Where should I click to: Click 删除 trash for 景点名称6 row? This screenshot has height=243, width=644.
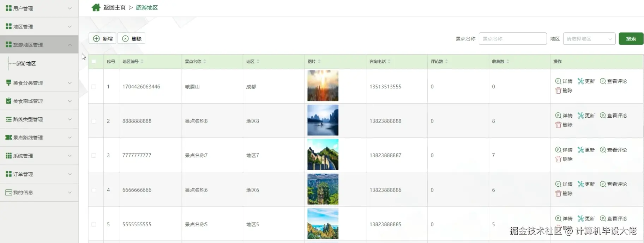[x=558, y=193]
